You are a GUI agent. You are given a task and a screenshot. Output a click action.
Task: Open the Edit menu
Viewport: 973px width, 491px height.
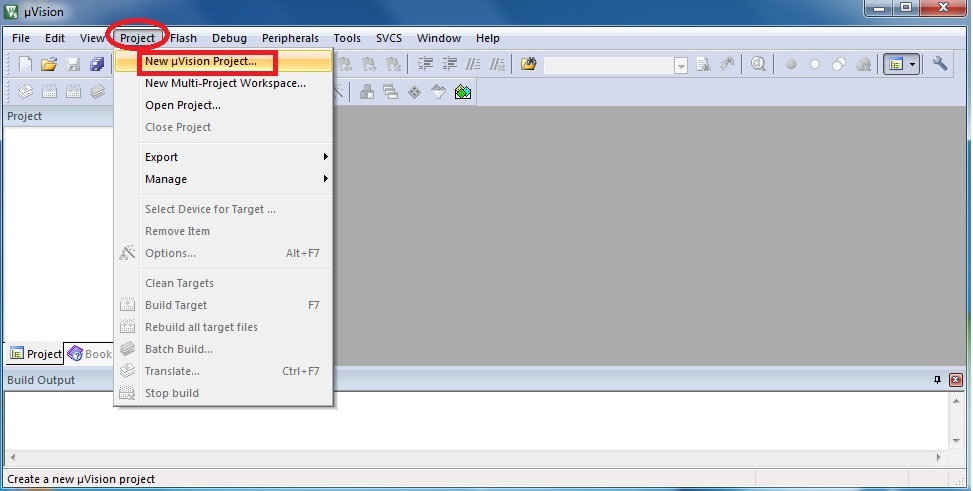point(55,38)
